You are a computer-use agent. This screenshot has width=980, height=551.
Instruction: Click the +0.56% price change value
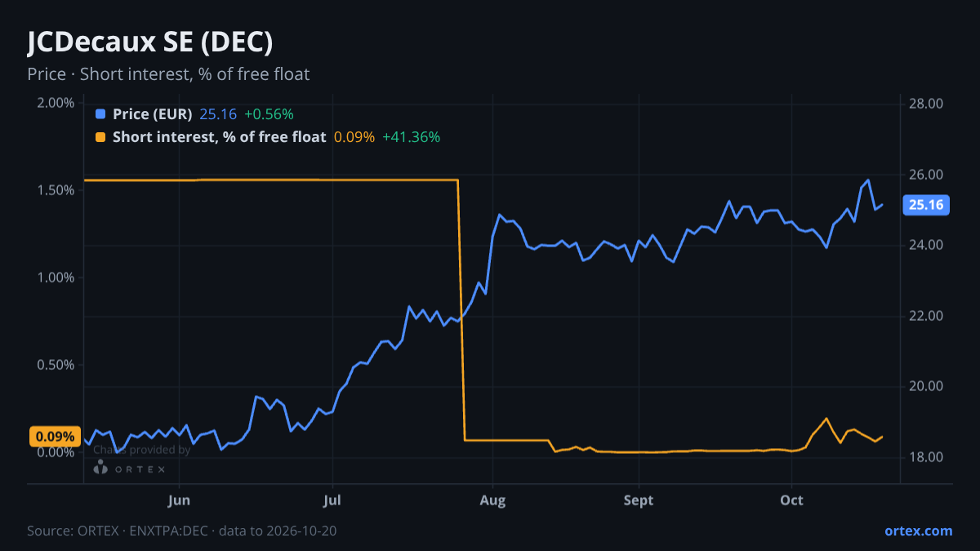269,114
